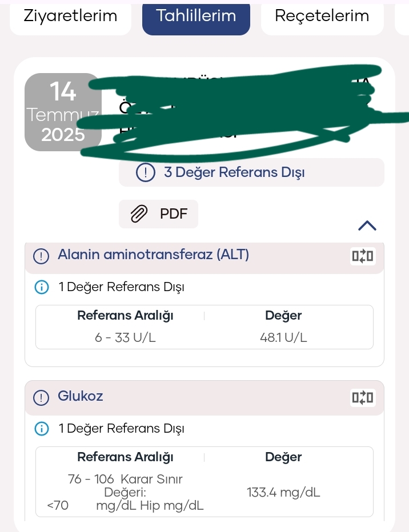
Task: Click the info icon under the Glukoz header
Action: (x=42, y=429)
